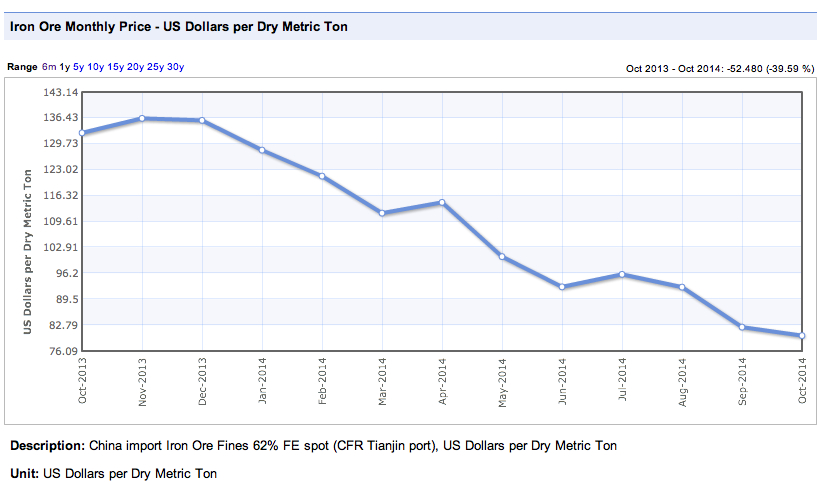
Task: Click the Jun-2014 data point
Action: [562, 287]
